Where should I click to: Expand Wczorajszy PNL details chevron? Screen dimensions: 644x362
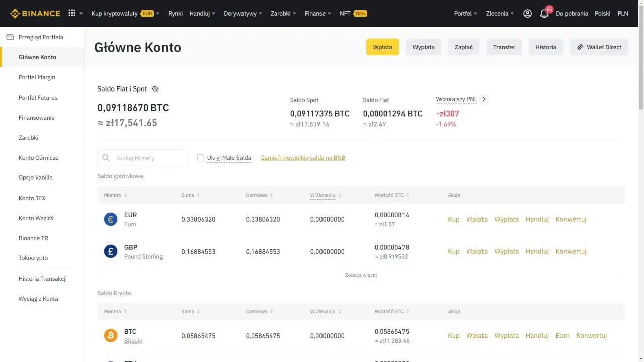click(x=484, y=99)
